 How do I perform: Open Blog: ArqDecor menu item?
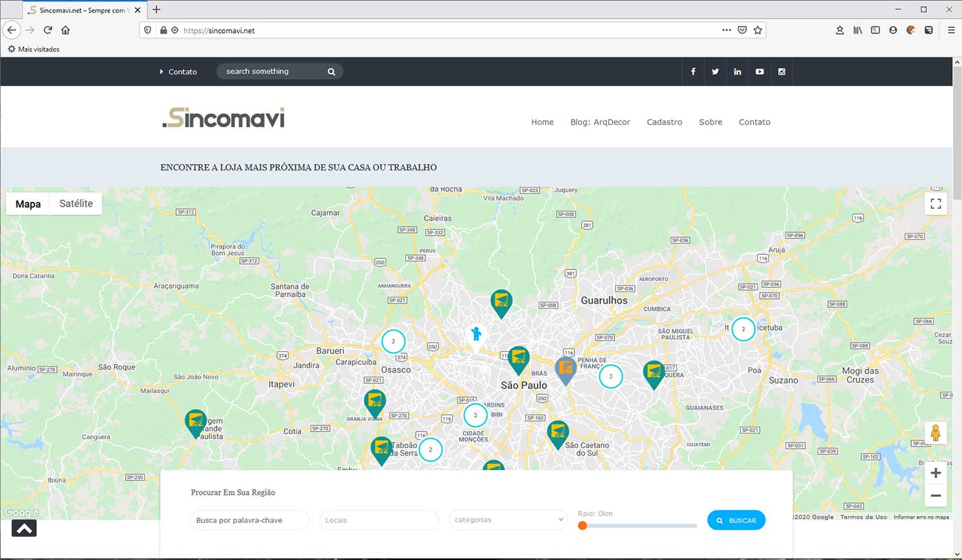click(x=600, y=122)
